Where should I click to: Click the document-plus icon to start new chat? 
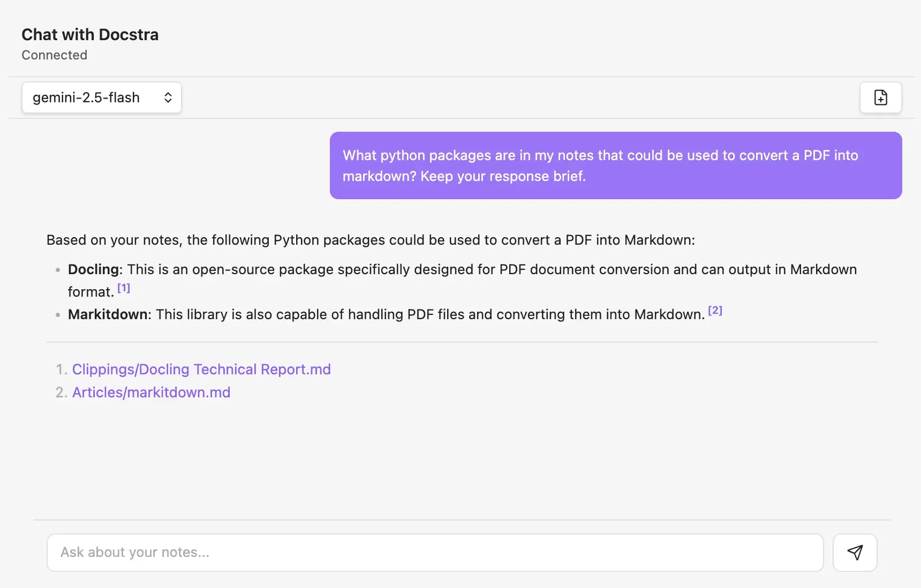880,97
